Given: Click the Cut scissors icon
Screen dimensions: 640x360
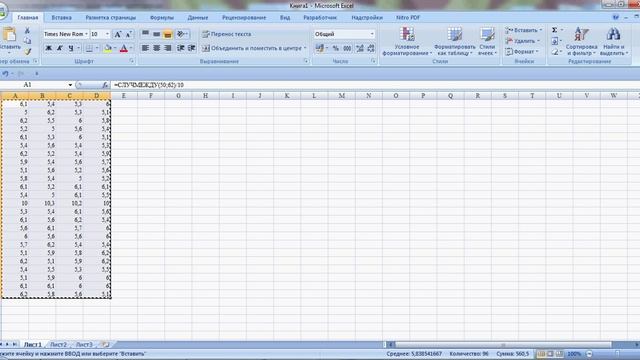Looking at the screenshot, I should pyautogui.click(x=27, y=31).
